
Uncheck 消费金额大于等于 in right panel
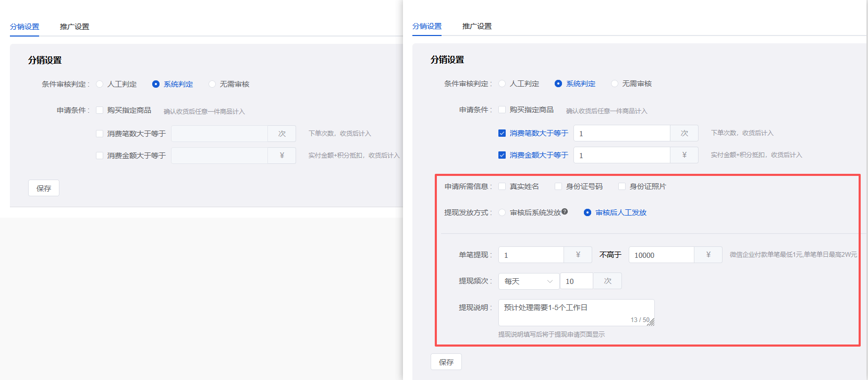(x=502, y=155)
